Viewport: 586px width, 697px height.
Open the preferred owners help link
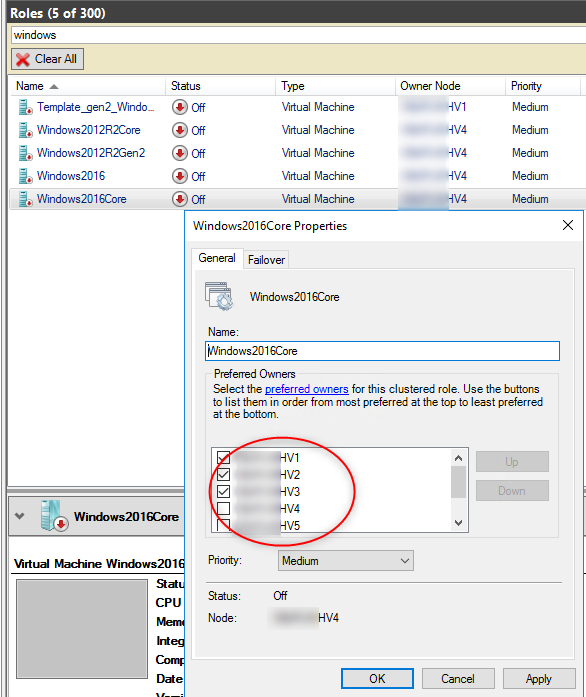(x=307, y=389)
